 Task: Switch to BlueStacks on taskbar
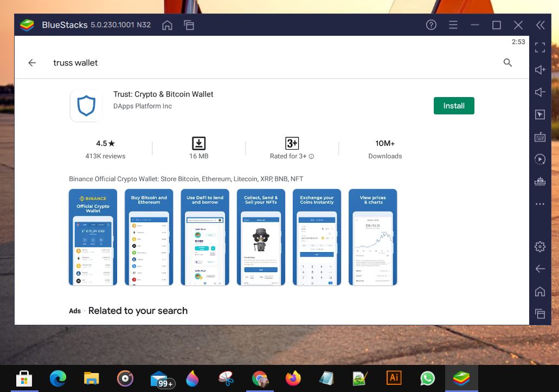pos(461,378)
